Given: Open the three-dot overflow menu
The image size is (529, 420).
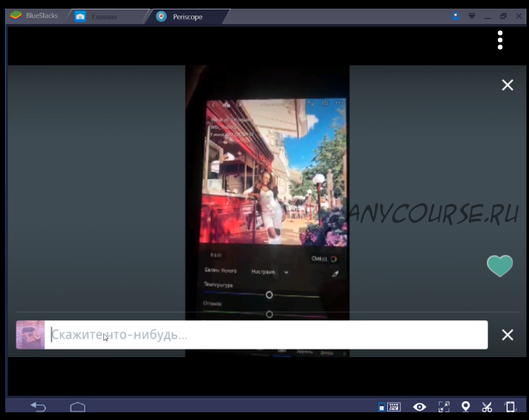Looking at the screenshot, I should tap(500, 40).
